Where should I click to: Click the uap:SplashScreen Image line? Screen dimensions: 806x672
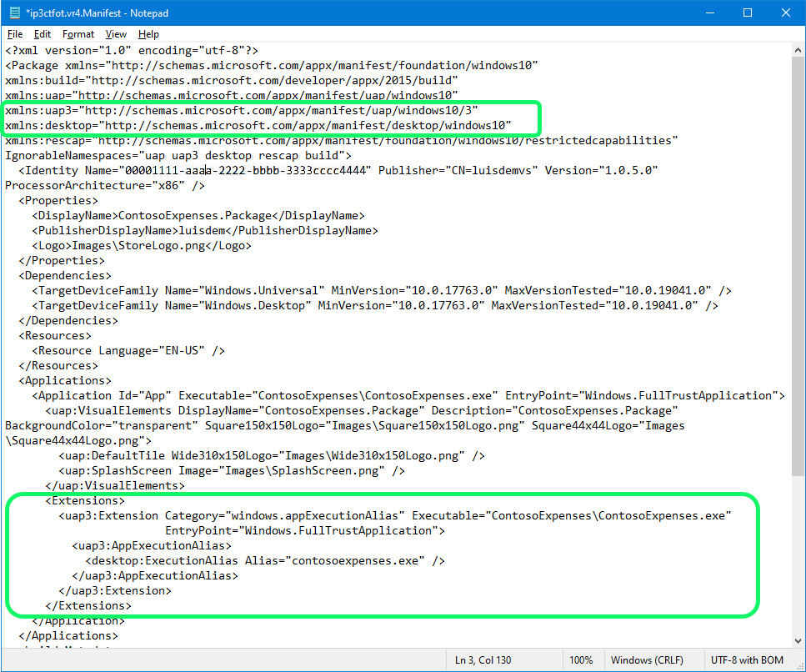(x=232, y=470)
